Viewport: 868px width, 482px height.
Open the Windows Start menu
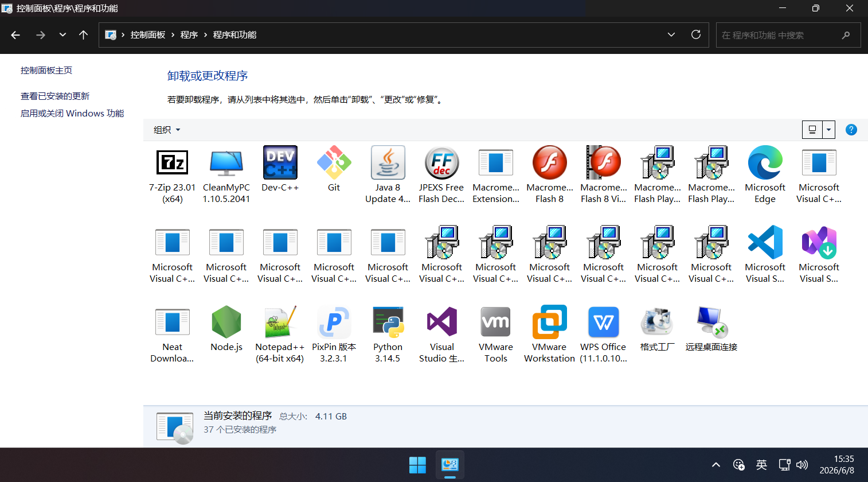[417, 465]
